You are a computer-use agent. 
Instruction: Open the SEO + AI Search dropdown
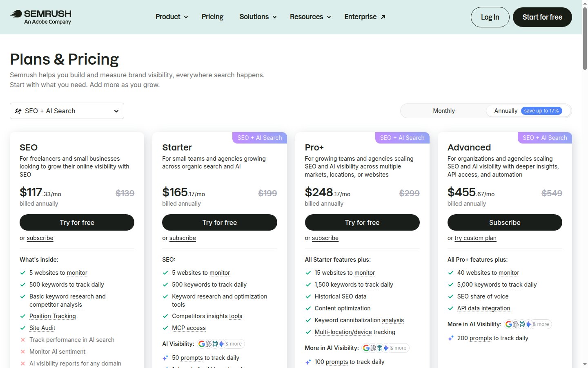pyautogui.click(x=67, y=111)
